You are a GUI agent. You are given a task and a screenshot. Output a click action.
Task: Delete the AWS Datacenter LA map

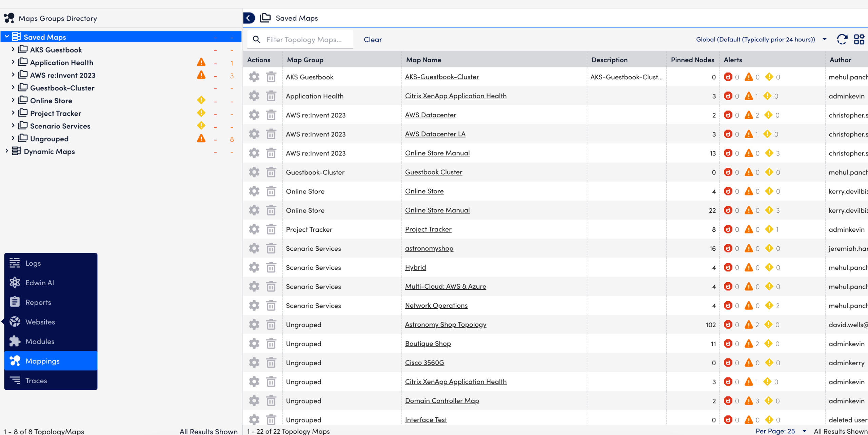(271, 134)
